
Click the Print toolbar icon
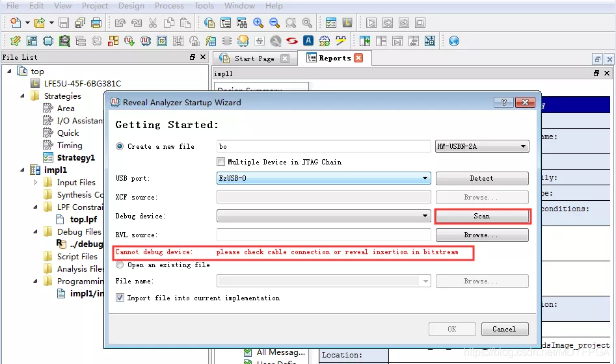(x=96, y=23)
